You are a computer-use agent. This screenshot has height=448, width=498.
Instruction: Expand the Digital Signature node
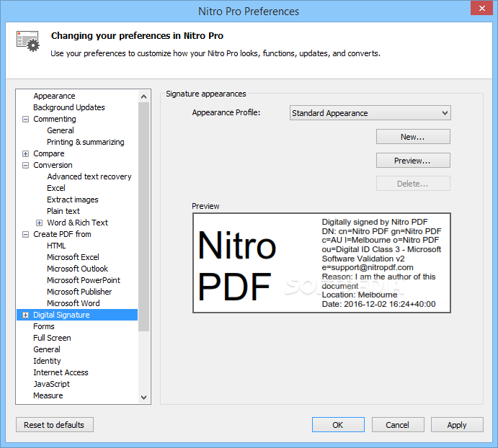(25, 315)
